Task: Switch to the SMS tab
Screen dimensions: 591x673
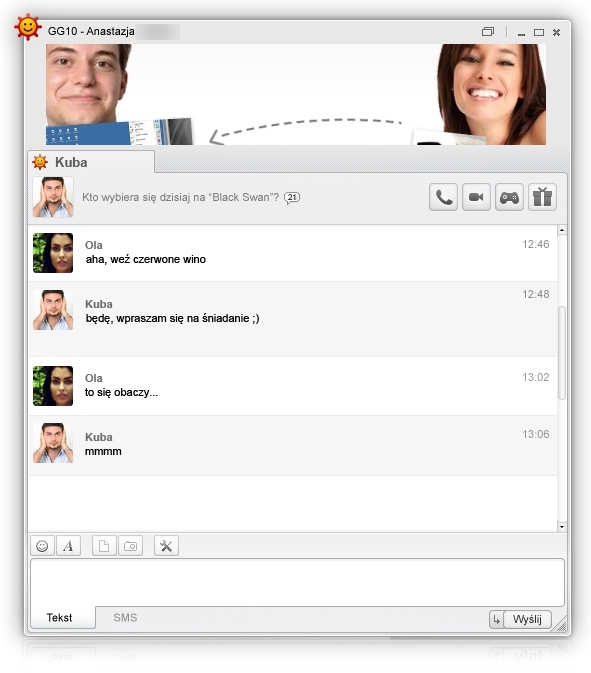Action: click(125, 618)
